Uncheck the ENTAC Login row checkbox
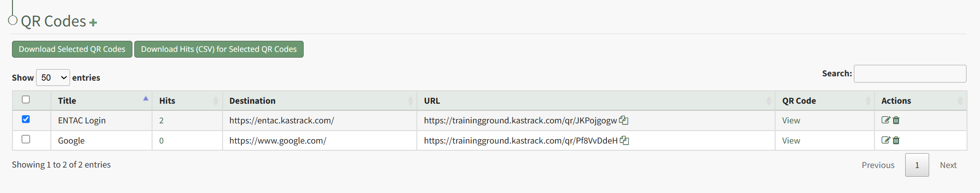Viewport: 980px width, 193px height. [26, 119]
